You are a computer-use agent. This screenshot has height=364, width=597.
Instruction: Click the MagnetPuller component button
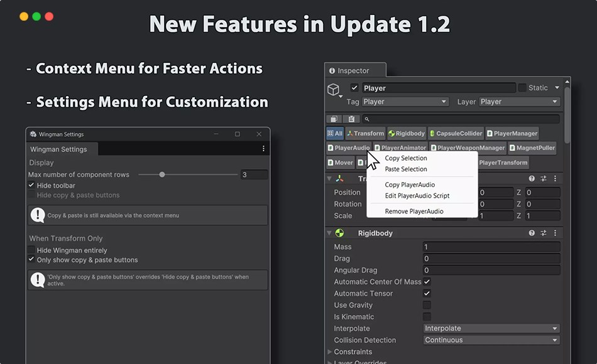pos(532,148)
